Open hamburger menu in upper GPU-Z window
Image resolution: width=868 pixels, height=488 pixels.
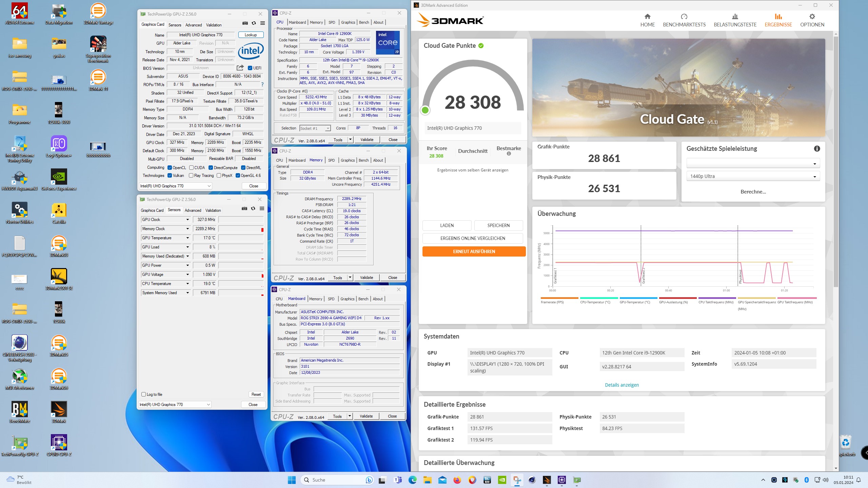coord(262,23)
